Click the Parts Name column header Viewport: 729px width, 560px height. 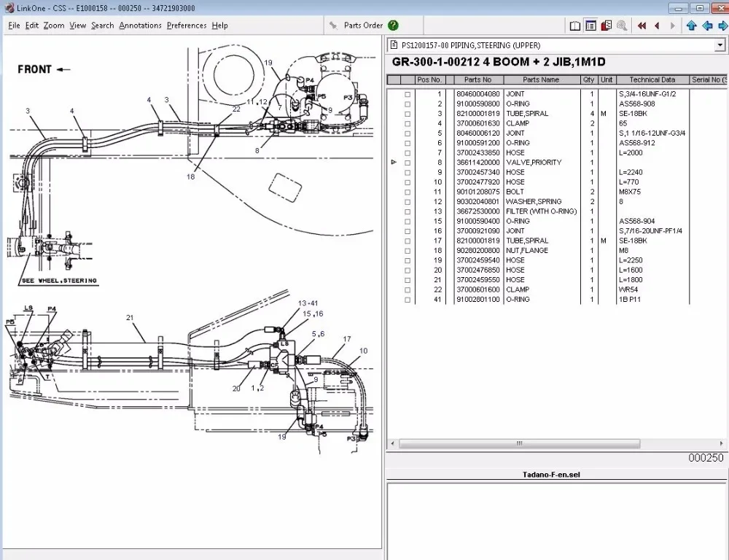pos(540,79)
